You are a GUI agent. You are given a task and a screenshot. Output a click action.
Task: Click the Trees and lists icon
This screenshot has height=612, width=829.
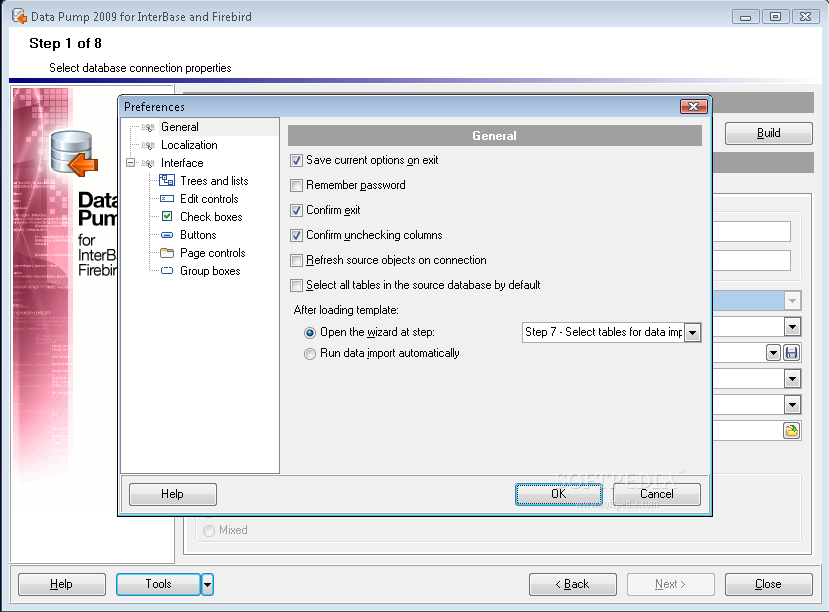pos(167,181)
